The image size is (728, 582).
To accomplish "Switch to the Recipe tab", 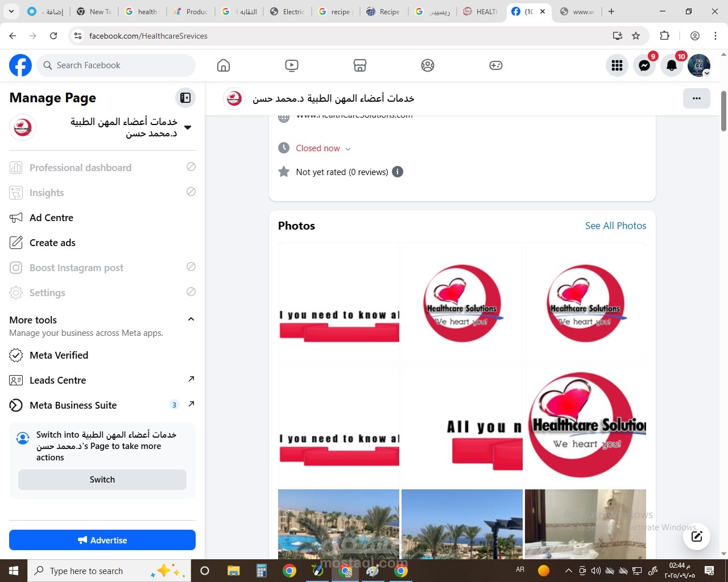I will pos(383,11).
